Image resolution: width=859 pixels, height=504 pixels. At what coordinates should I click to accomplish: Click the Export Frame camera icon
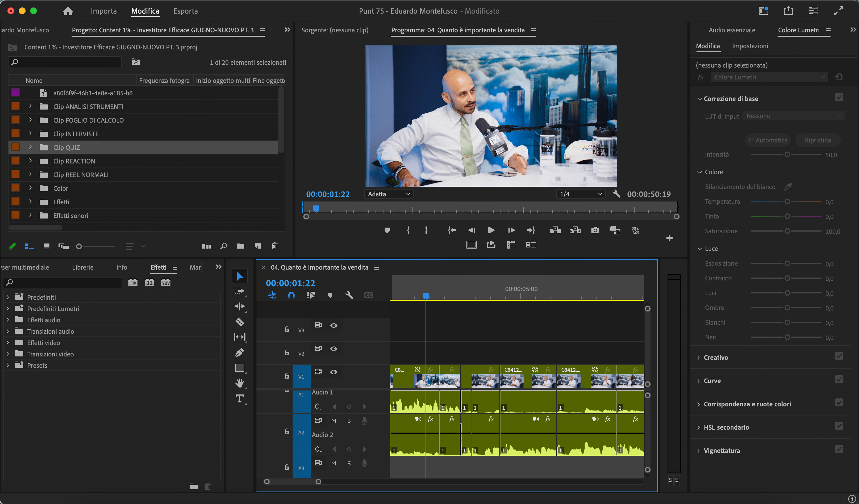tap(595, 230)
